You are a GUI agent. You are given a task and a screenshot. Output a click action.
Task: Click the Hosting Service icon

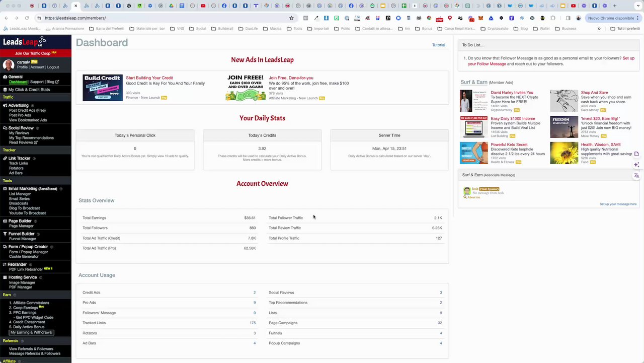tap(5, 277)
